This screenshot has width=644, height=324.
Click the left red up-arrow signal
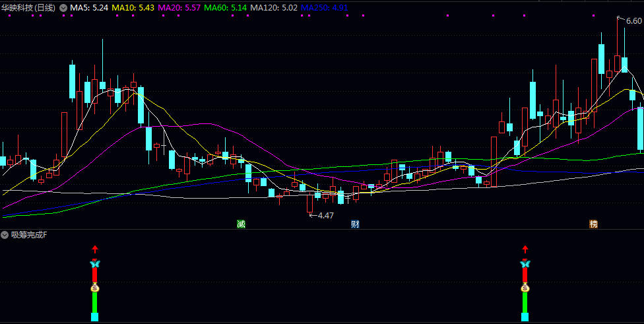pyautogui.click(x=95, y=249)
